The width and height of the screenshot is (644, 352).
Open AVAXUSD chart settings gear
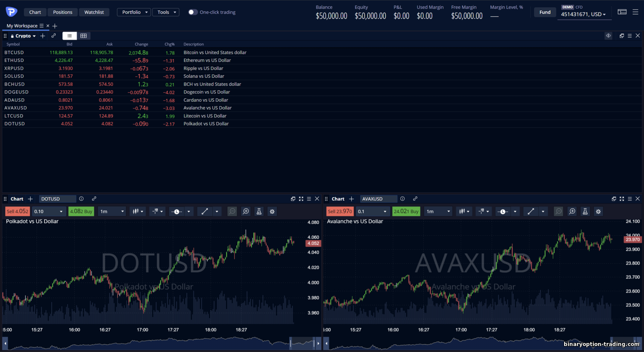[598, 212]
